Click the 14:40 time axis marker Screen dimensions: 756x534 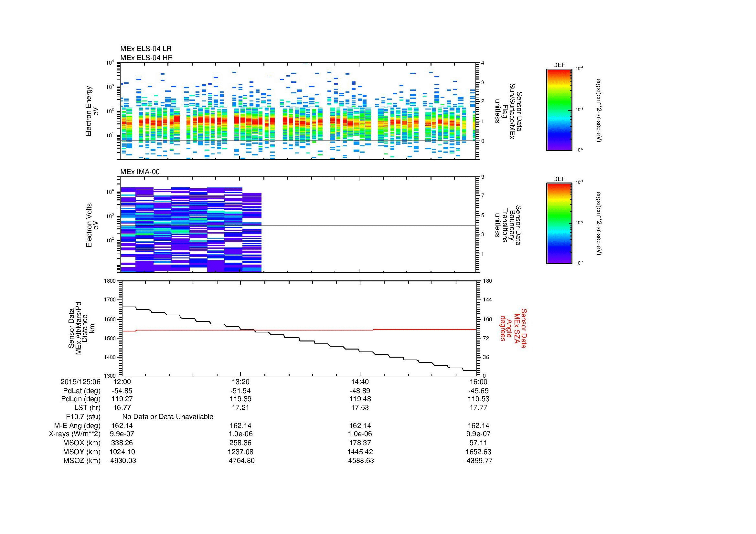(360, 382)
